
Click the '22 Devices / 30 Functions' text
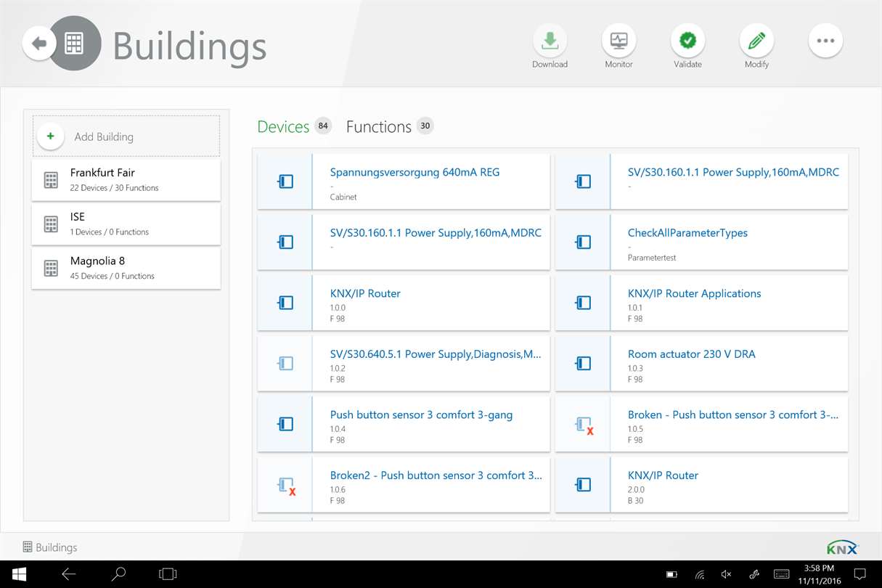click(114, 188)
